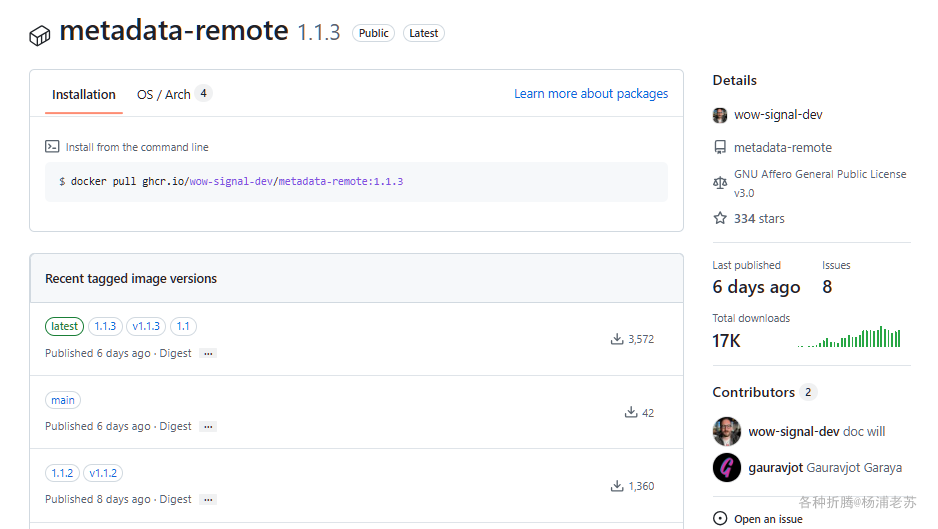Open the v1.1.3 tag
938x529 pixels.
tap(146, 326)
